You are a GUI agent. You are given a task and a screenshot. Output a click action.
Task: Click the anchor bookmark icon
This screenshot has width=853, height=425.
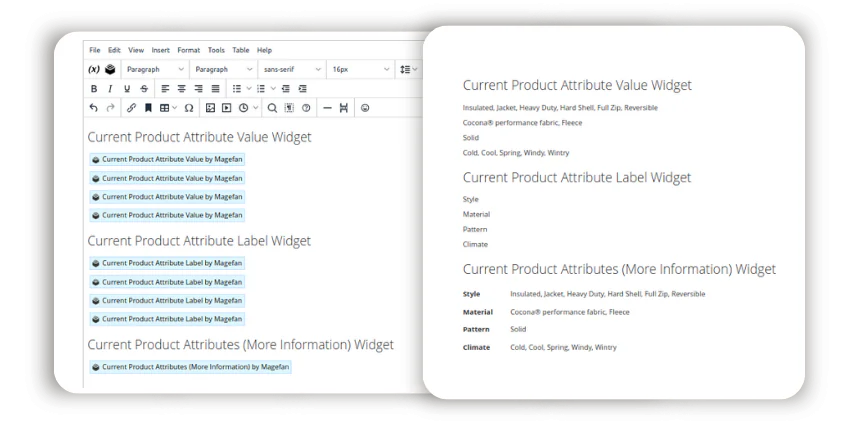point(148,108)
